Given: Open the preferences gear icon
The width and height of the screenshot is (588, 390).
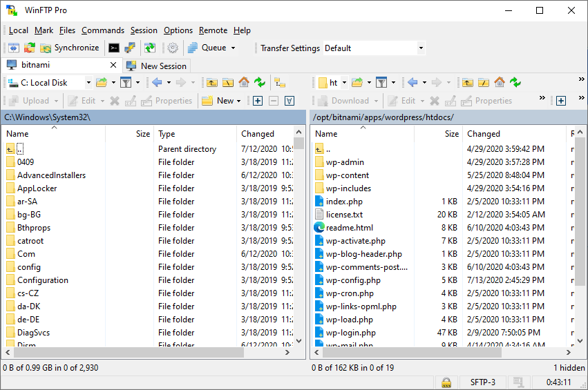Looking at the screenshot, I should [173, 48].
